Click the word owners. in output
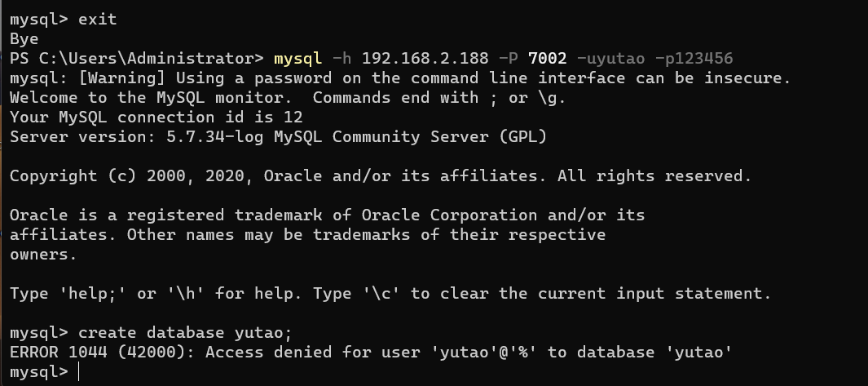This screenshot has width=868, height=386. point(43,255)
